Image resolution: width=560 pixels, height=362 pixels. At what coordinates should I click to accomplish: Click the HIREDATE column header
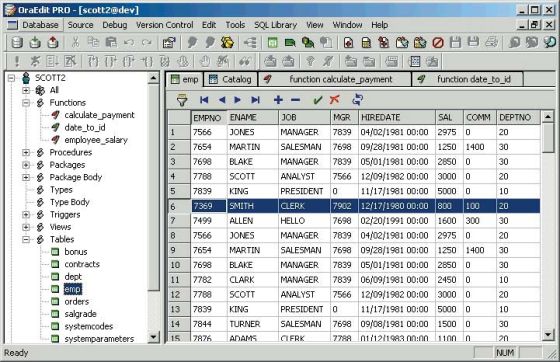[396, 117]
